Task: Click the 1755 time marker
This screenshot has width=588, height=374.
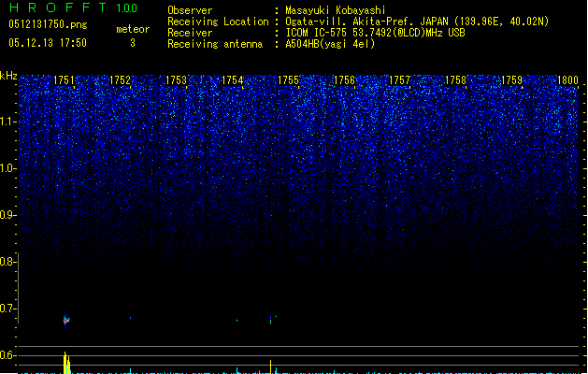Action: pos(288,80)
